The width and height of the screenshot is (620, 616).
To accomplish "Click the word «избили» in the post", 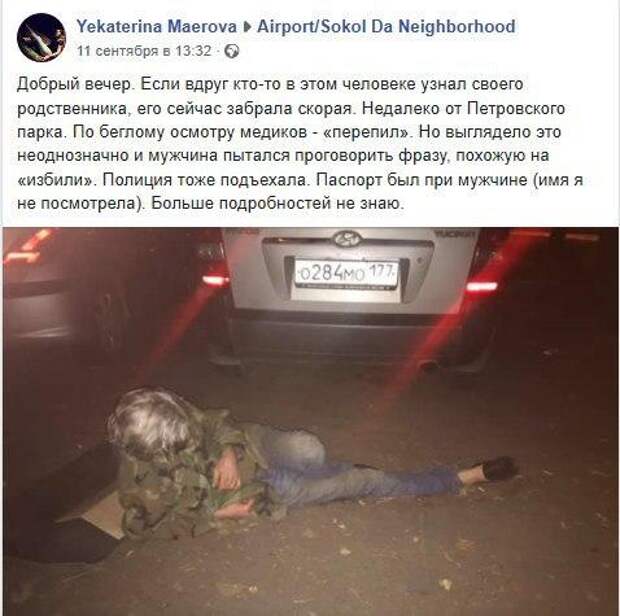I will click(56, 180).
